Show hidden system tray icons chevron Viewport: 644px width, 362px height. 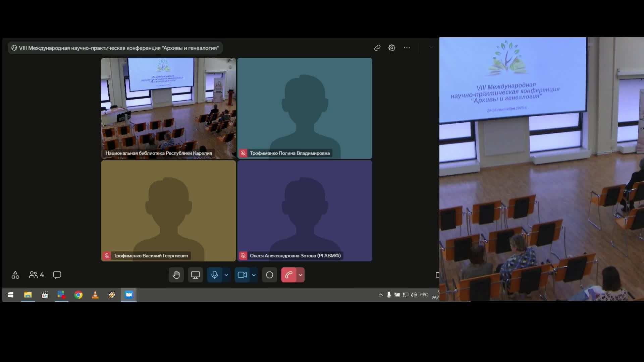pos(381,295)
